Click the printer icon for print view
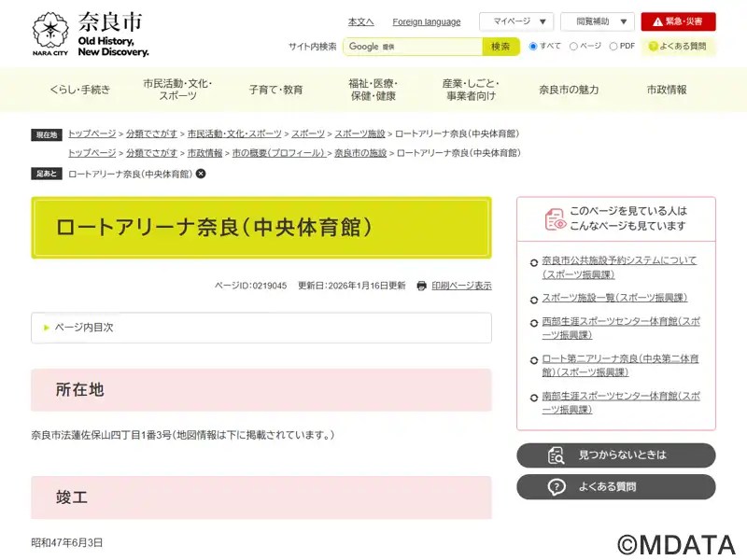 click(422, 286)
